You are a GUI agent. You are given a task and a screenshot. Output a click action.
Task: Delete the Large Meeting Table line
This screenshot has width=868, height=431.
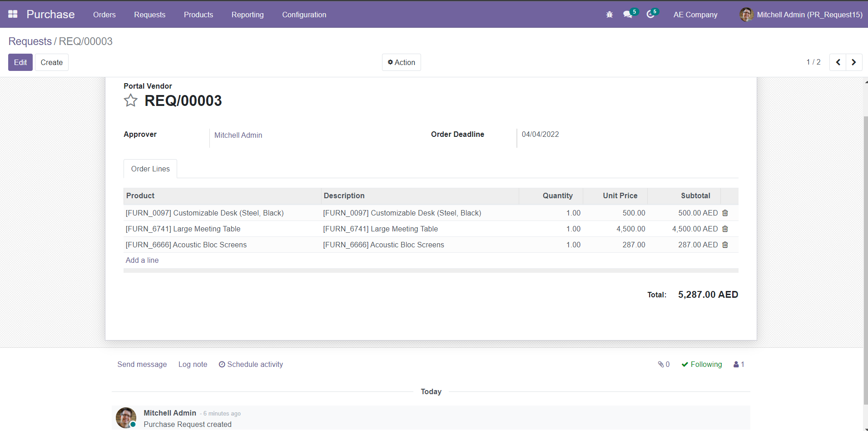point(725,229)
